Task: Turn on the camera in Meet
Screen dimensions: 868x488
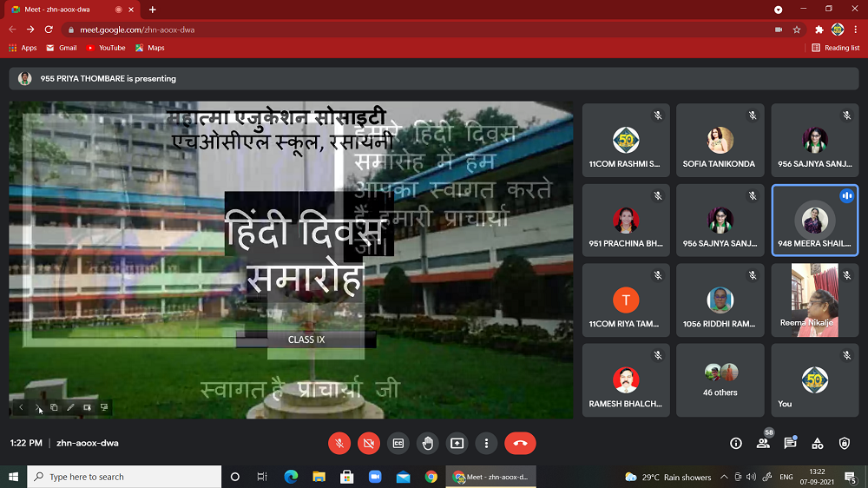Action: 369,443
